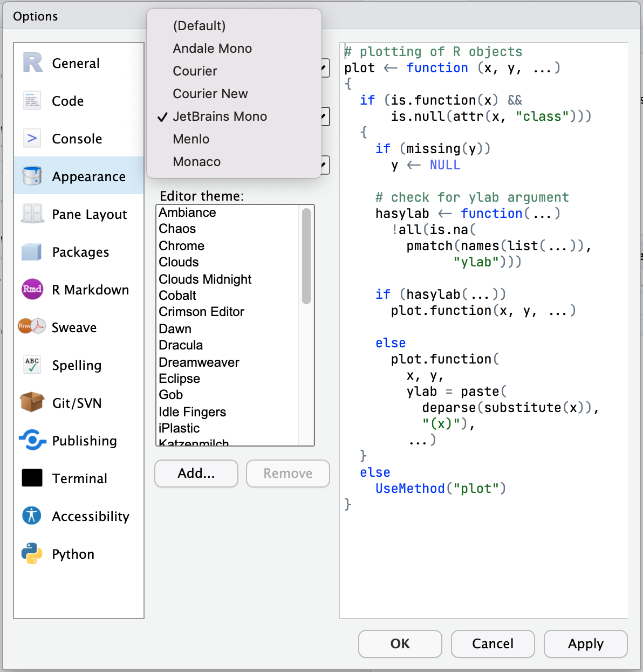Open R Markdown settings via Rmd icon
This screenshot has height=672, width=643.
click(32, 290)
